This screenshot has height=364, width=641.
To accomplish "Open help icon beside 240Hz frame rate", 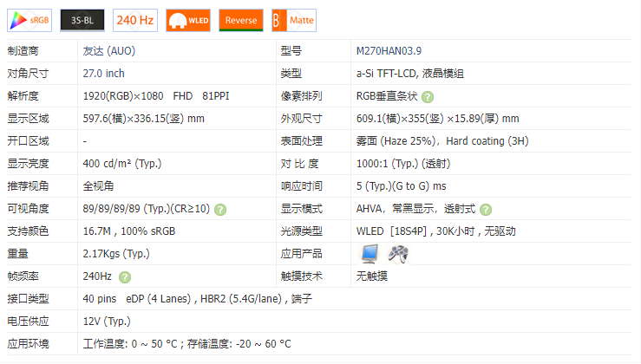I will coord(125,277).
